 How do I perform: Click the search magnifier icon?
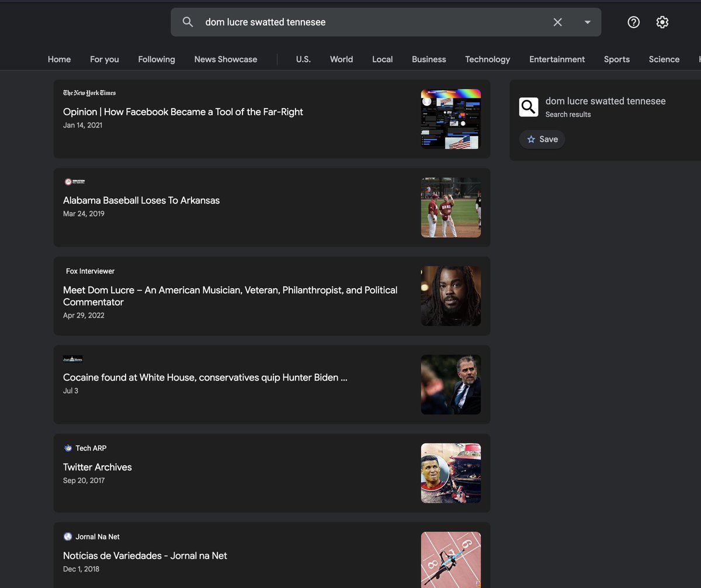188,22
